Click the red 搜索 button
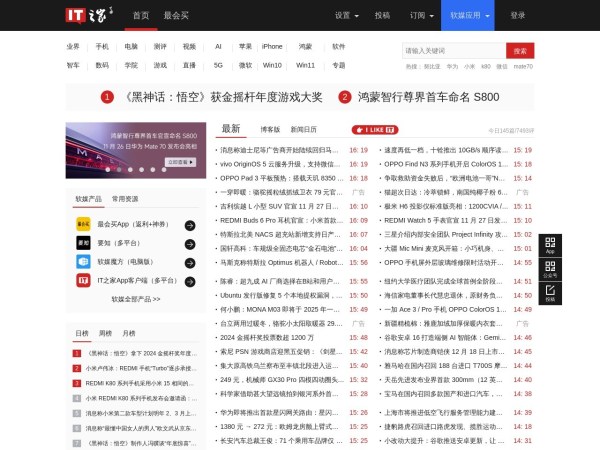The width and height of the screenshot is (600, 450). [x=520, y=50]
